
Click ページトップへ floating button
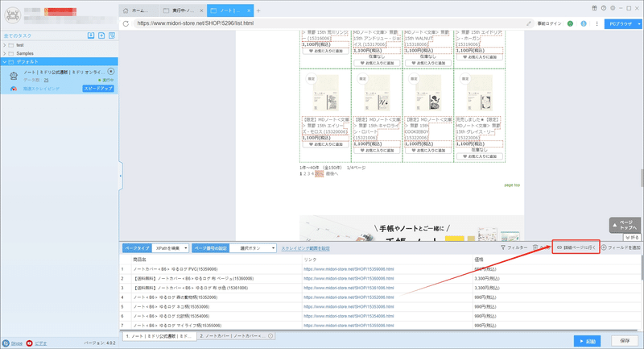pos(625,225)
